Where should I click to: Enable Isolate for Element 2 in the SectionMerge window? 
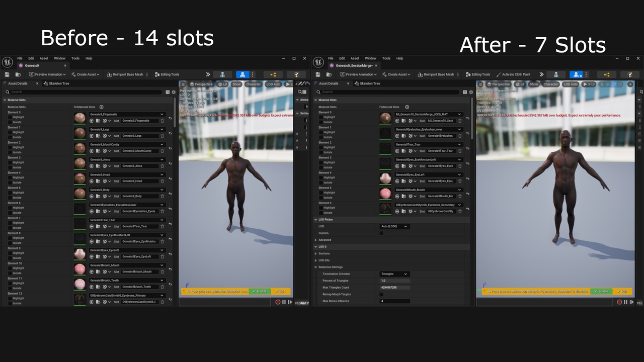pyautogui.click(x=321, y=152)
